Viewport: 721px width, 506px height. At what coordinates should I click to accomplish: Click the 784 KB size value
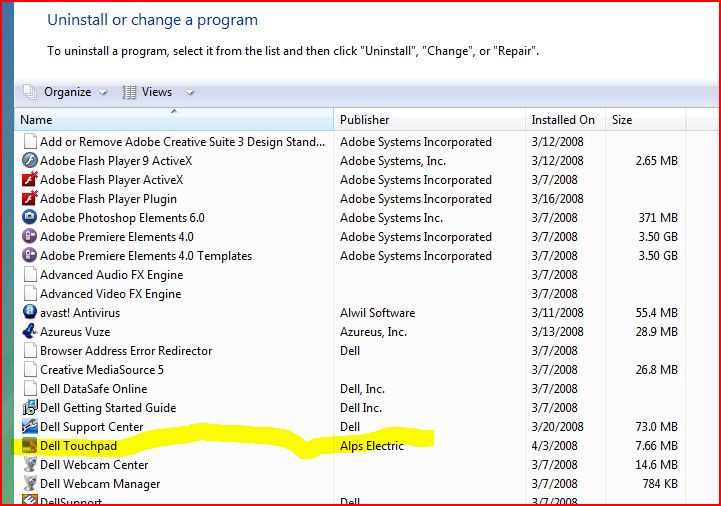point(660,484)
